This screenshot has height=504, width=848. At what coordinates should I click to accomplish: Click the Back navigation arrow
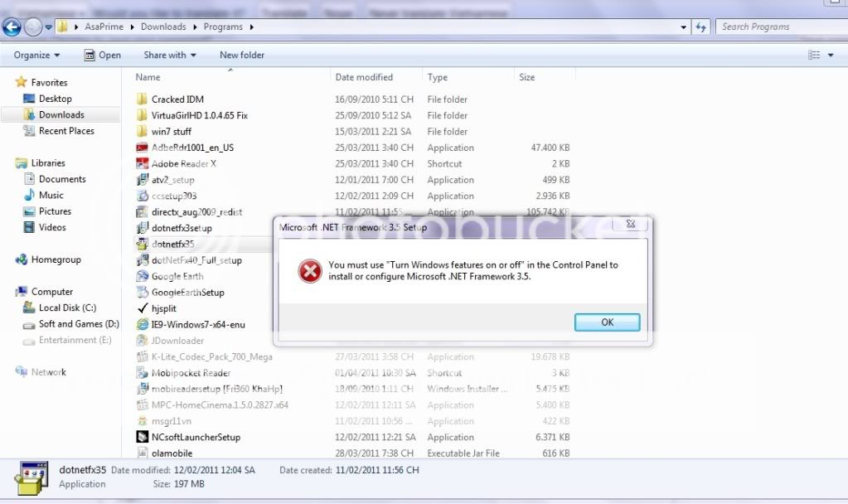tap(12, 27)
